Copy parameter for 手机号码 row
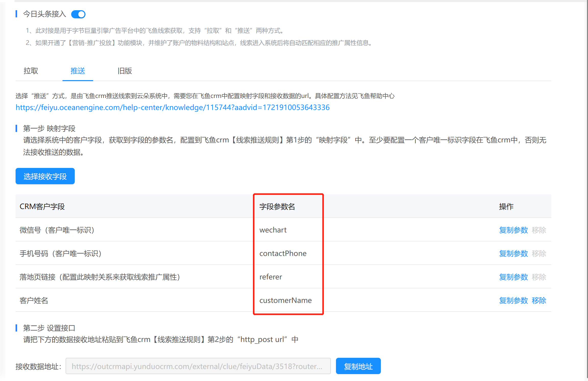The image size is (588, 381). pos(513,253)
